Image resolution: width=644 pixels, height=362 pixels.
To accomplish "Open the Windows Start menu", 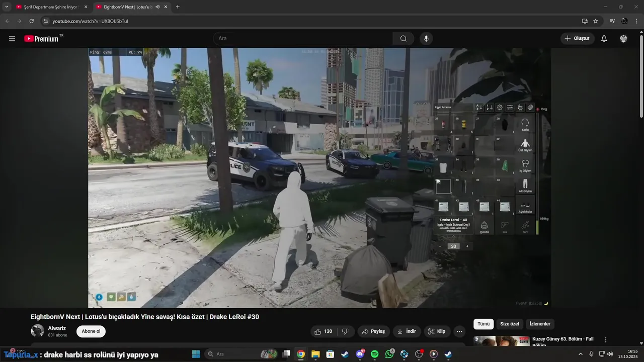I will click(x=196, y=354).
